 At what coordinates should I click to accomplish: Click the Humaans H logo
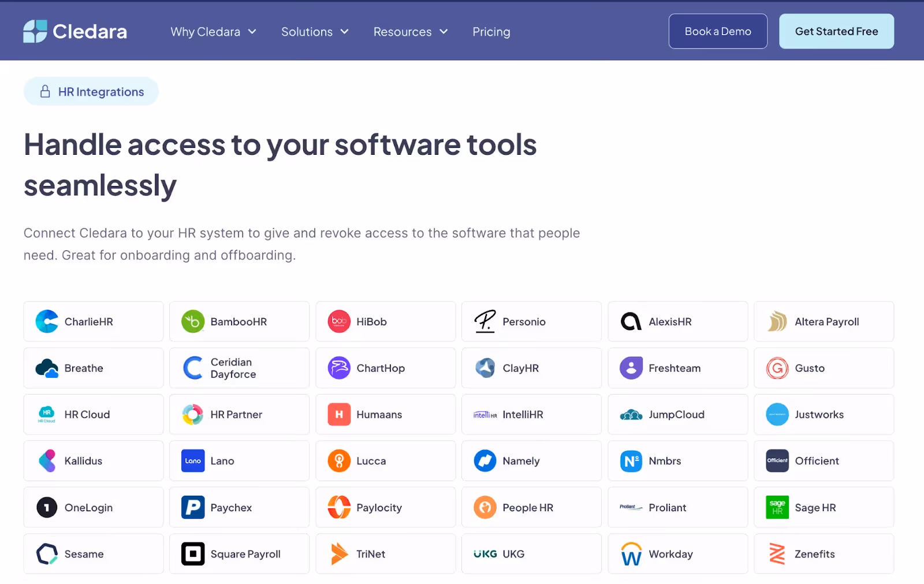click(x=339, y=414)
